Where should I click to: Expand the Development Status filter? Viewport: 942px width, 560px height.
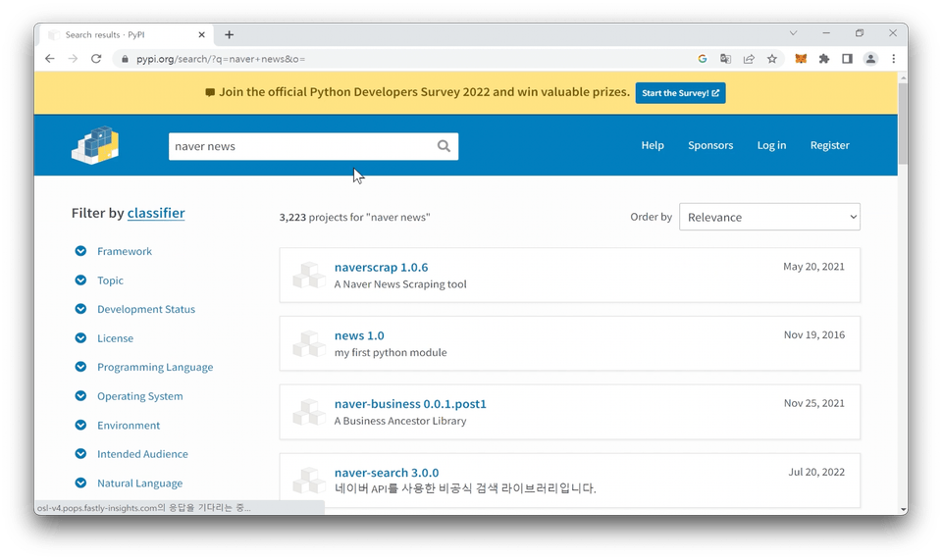click(80, 309)
